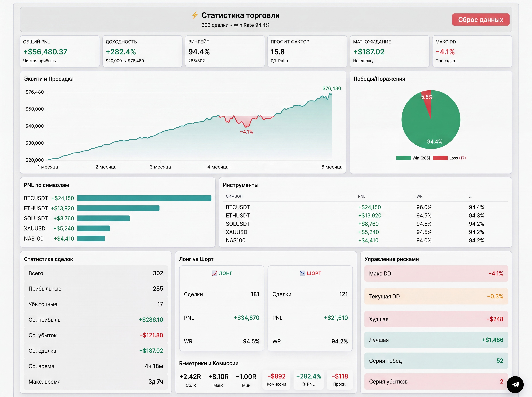532x397 pixels.
Task: Click the PNL column header in Инструменты table
Action: 362,196
